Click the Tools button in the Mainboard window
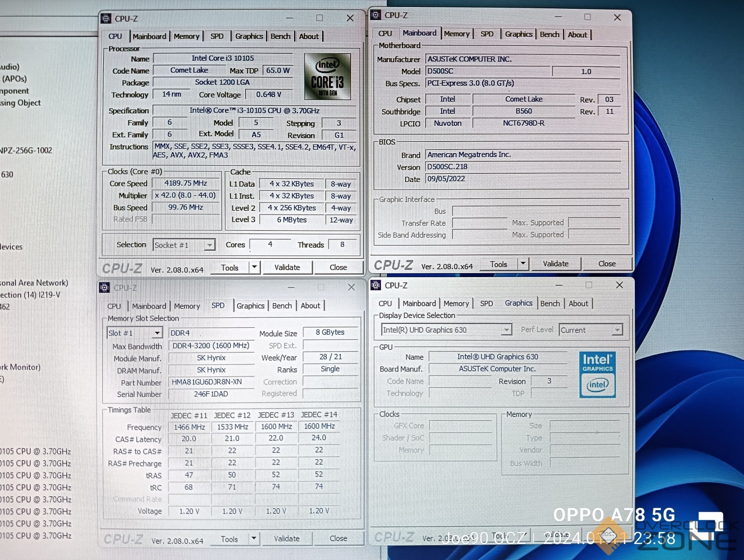The image size is (744, 560). [498, 264]
